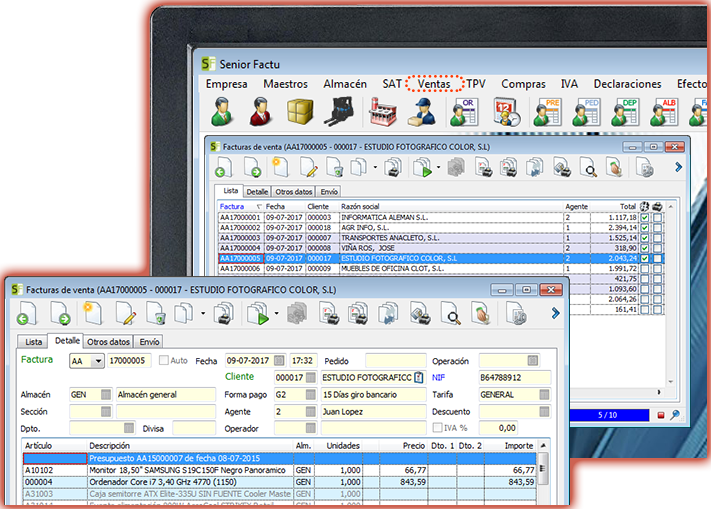Click previous record icon in front invoice window

coord(27,314)
